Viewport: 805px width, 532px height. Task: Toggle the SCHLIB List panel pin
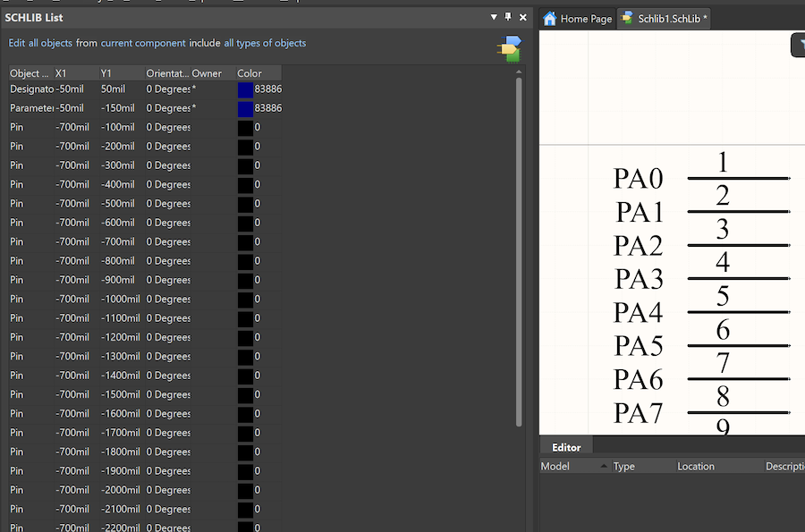click(x=508, y=17)
